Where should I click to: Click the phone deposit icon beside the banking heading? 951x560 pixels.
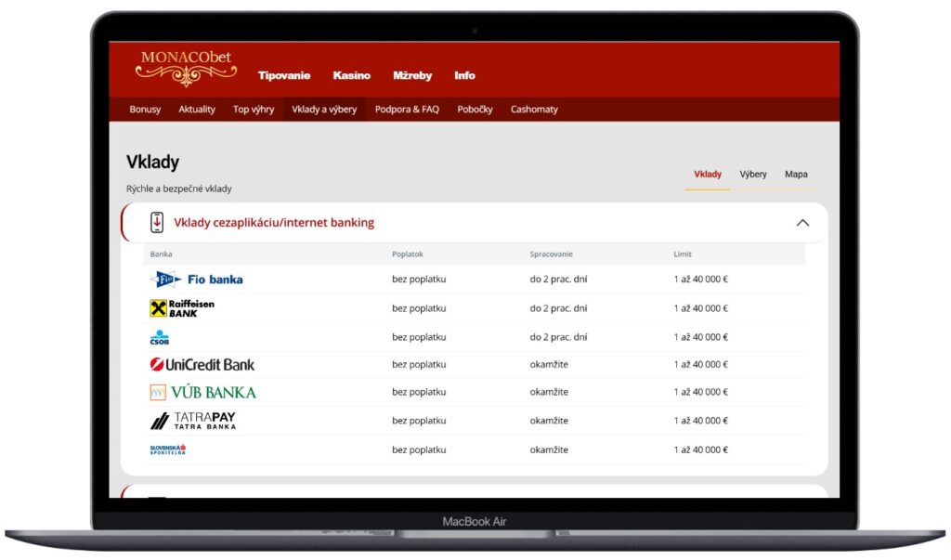pyautogui.click(x=157, y=223)
